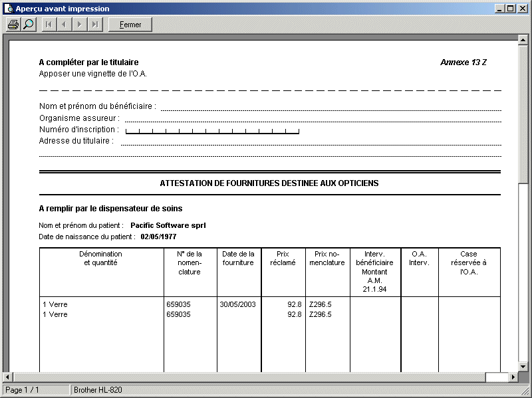Image resolution: width=532 pixels, height=398 pixels.
Task: Toggle the magnifying glass zoom tool
Action: point(28,25)
